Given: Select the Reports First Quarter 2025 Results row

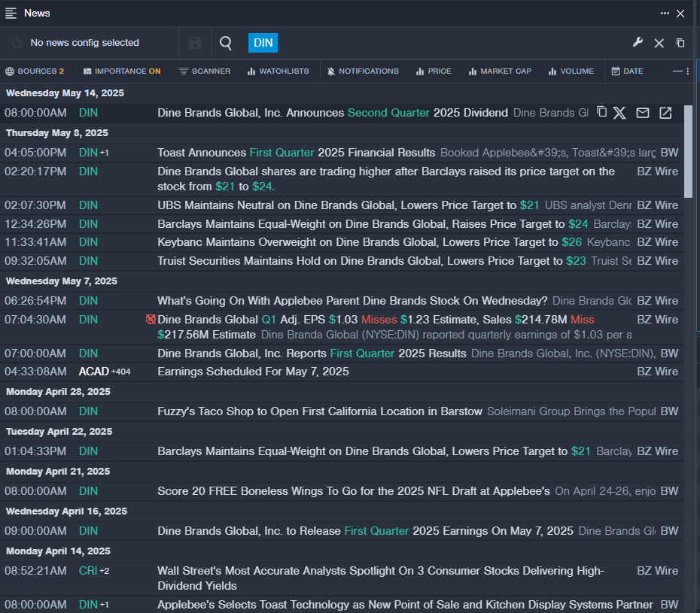Looking at the screenshot, I should [x=312, y=354].
